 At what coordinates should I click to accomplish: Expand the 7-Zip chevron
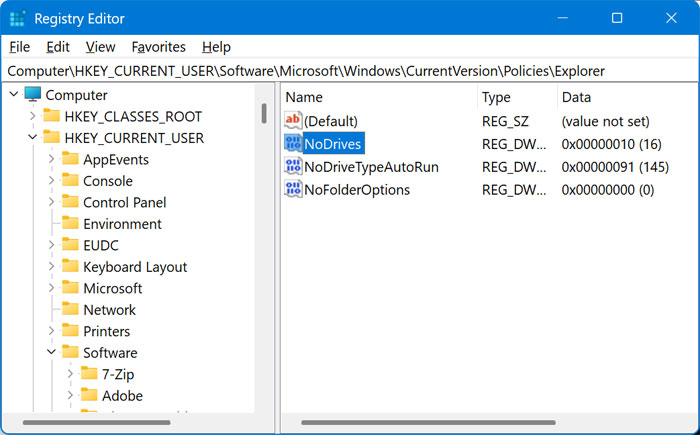coord(70,373)
